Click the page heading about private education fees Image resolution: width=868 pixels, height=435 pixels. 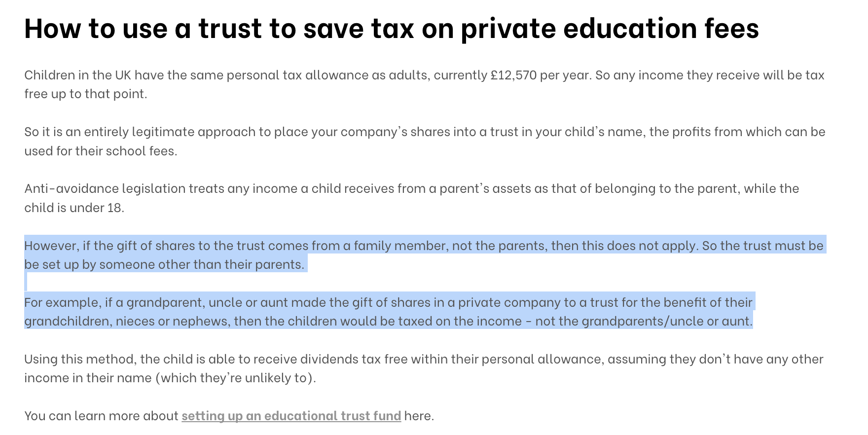(392, 29)
